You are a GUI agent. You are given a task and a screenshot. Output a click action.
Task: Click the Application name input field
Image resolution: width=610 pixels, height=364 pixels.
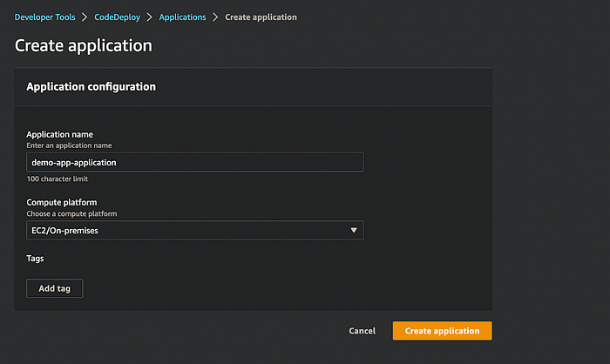[x=195, y=162]
